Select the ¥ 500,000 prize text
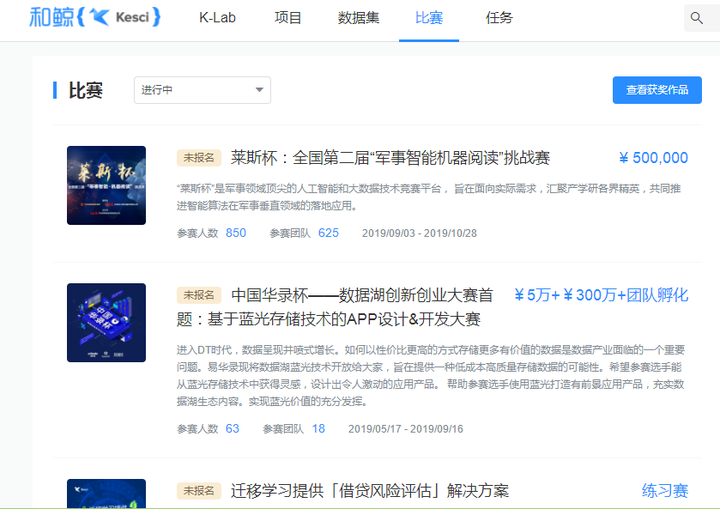The width and height of the screenshot is (720, 509). 653,158
